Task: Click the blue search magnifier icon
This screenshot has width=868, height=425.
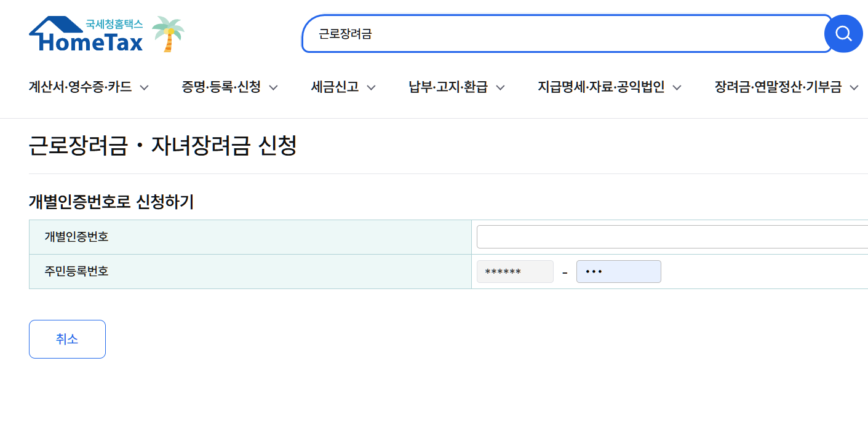Action: (x=843, y=34)
